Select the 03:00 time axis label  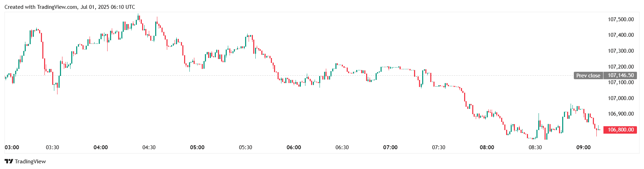click(x=12, y=147)
